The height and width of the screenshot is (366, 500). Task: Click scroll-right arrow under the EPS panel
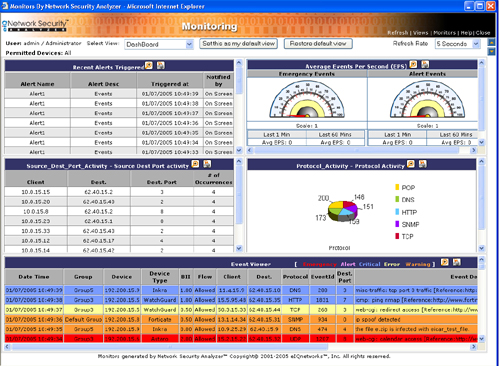[473, 150]
